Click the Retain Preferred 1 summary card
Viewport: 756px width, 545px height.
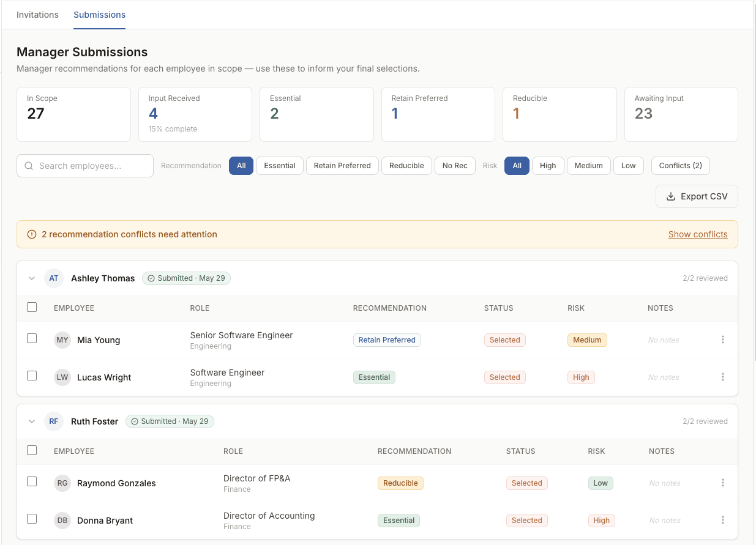pyautogui.click(x=438, y=114)
